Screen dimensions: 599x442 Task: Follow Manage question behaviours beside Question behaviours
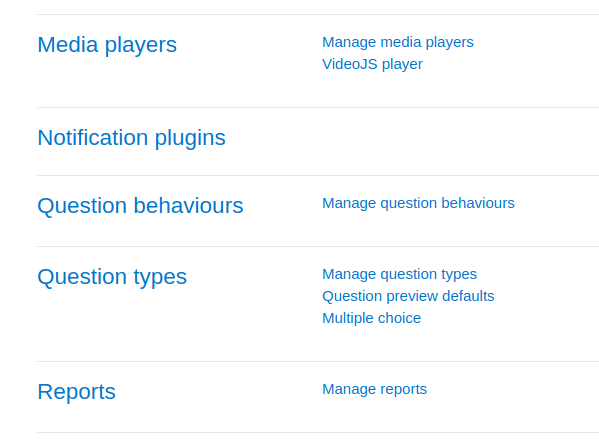(418, 203)
